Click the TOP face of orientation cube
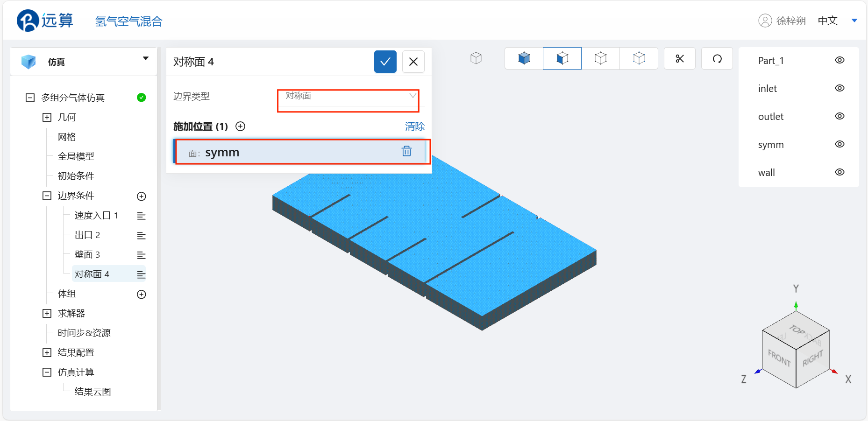The width and height of the screenshot is (868, 421). [x=797, y=330]
